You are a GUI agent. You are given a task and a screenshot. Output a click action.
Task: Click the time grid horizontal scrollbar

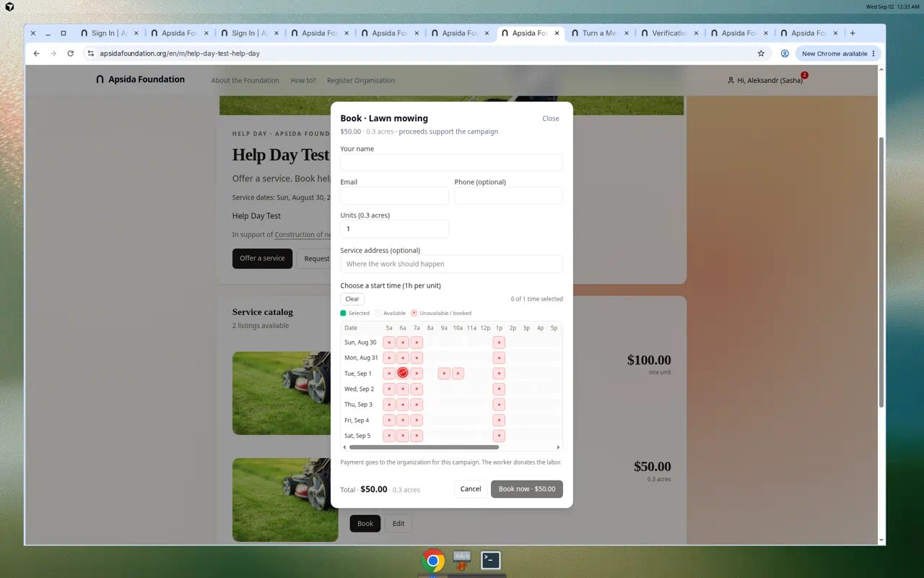pyautogui.click(x=424, y=447)
